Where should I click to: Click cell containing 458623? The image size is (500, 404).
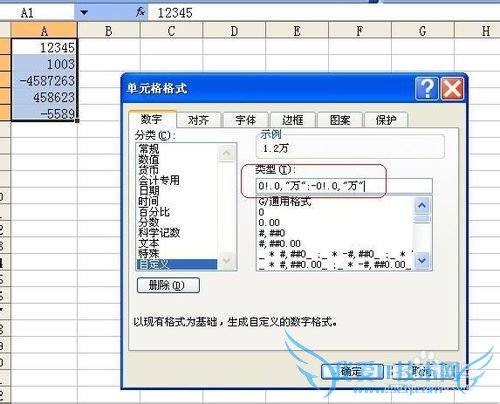44,97
